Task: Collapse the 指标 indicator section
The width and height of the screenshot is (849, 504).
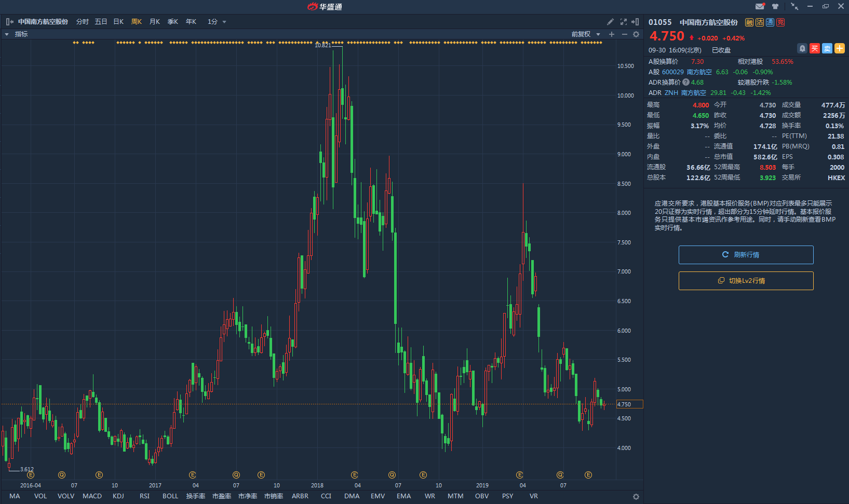Action: [x=7, y=34]
